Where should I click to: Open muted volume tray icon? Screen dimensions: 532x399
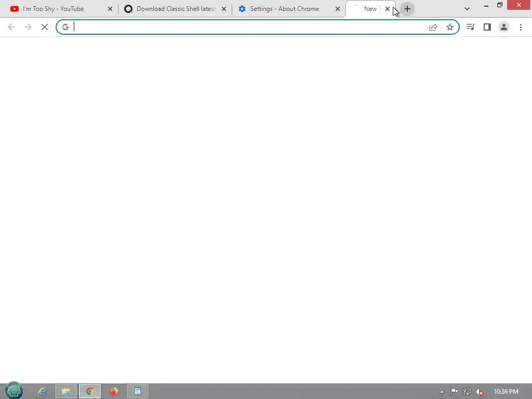(480, 392)
